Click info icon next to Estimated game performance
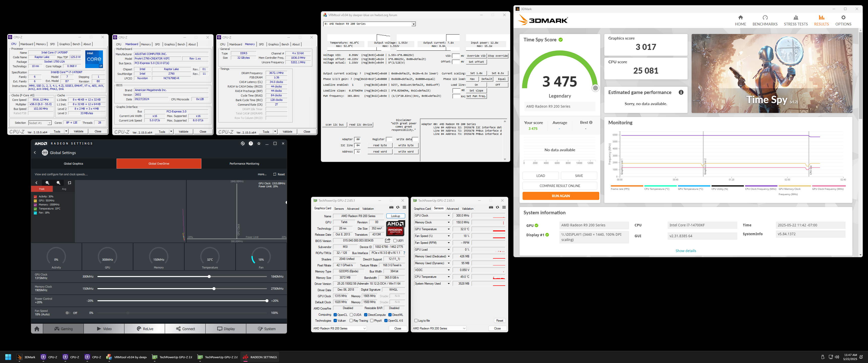868x363 pixels. click(x=681, y=92)
